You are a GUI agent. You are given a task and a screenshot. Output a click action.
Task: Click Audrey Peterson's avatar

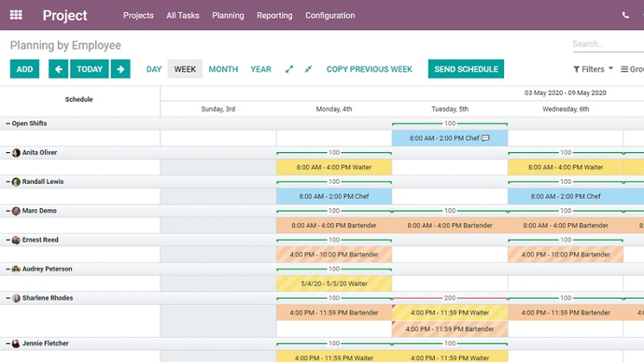tap(16, 269)
